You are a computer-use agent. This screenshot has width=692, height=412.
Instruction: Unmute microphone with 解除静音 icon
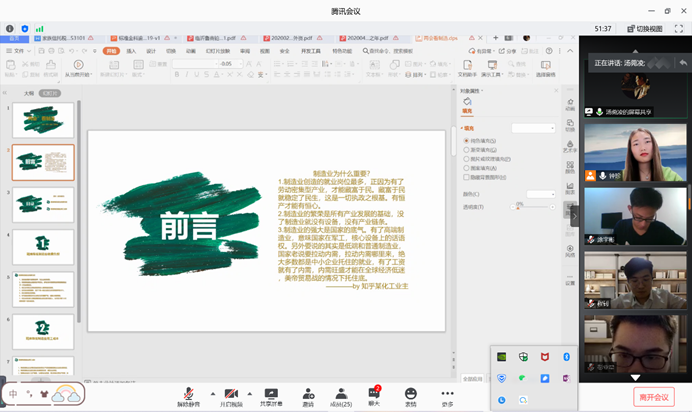click(189, 395)
